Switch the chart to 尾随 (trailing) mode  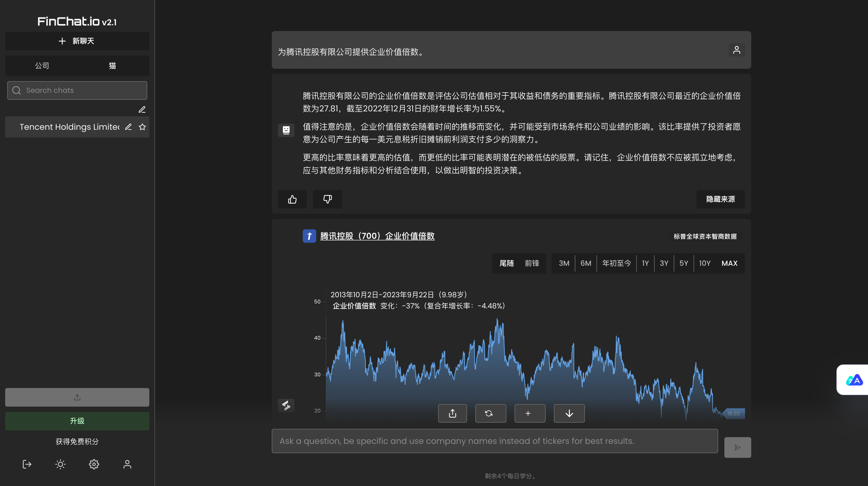506,263
